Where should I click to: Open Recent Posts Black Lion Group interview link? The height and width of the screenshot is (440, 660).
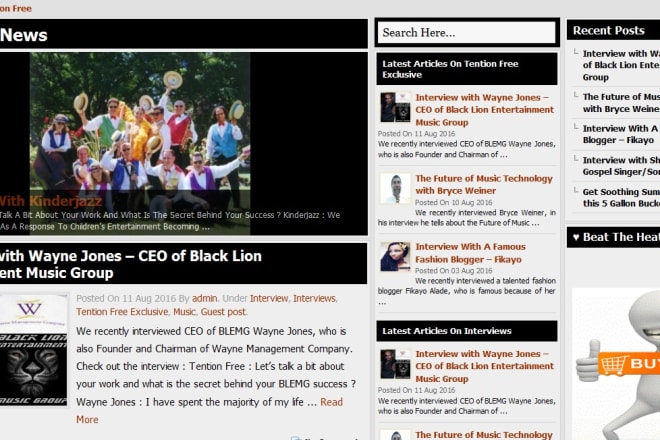point(621,65)
